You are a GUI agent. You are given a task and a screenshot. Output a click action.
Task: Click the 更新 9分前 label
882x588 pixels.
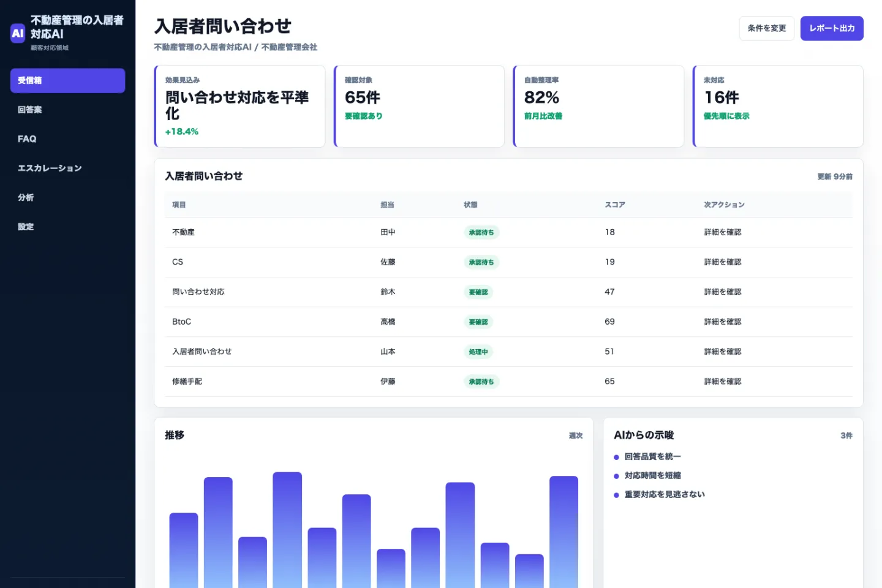coord(835,176)
